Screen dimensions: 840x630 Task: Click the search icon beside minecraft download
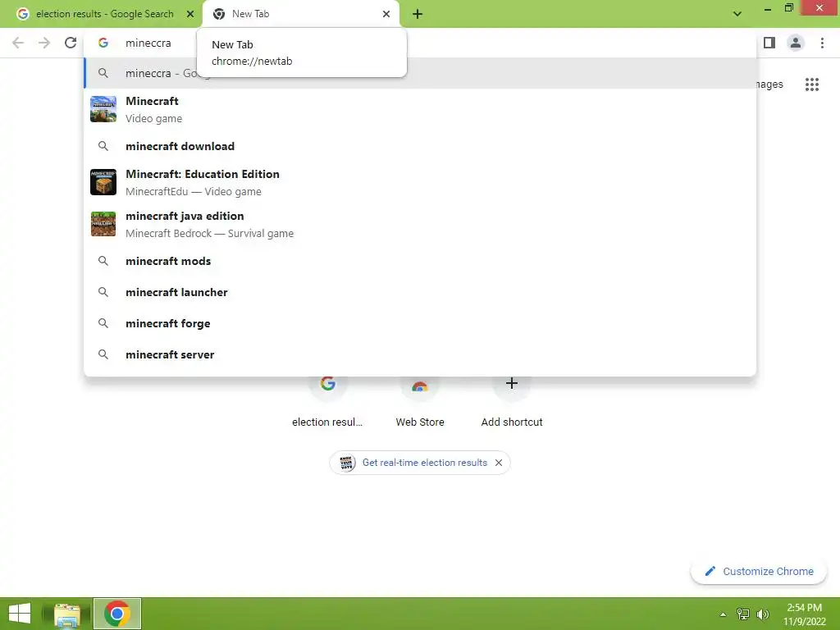tap(103, 146)
